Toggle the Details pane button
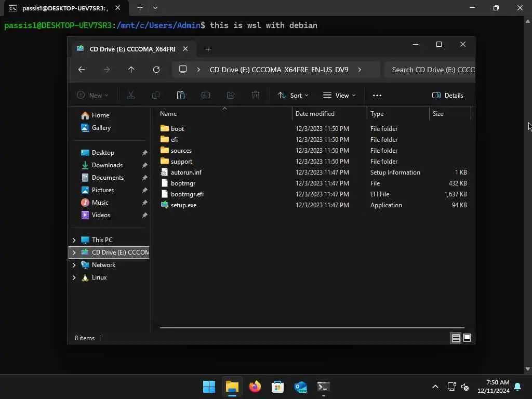The image size is (532, 399). [x=448, y=96]
